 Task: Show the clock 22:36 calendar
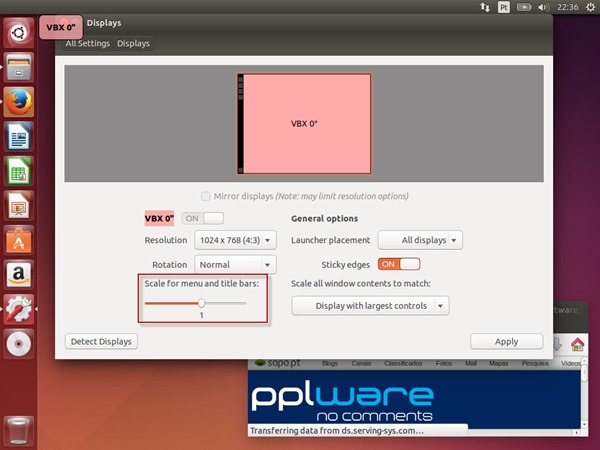567,7
